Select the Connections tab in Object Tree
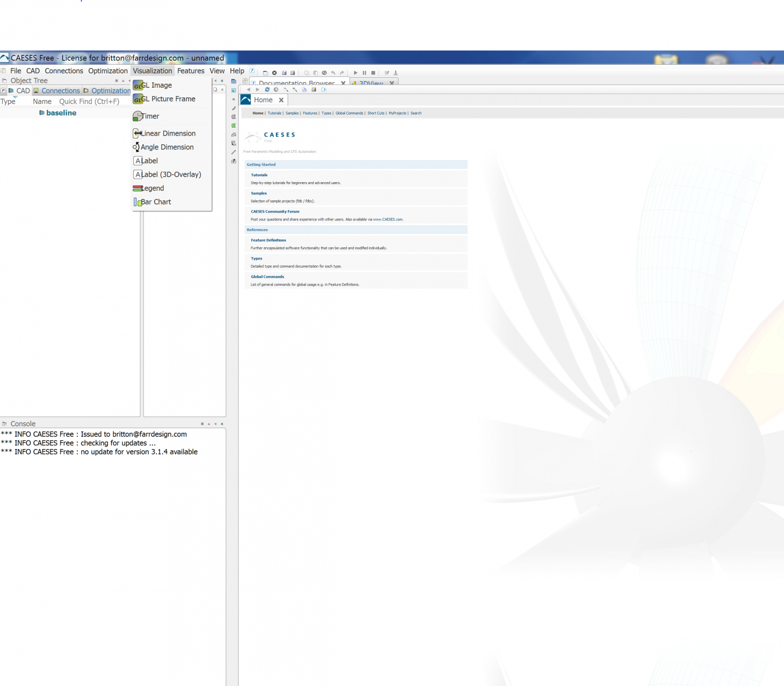784x686 pixels. point(56,91)
